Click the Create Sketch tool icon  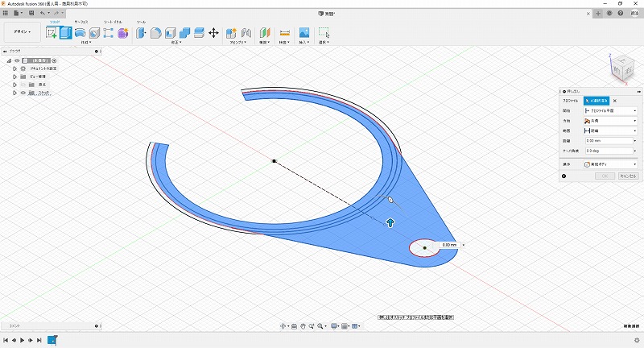tap(52, 33)
